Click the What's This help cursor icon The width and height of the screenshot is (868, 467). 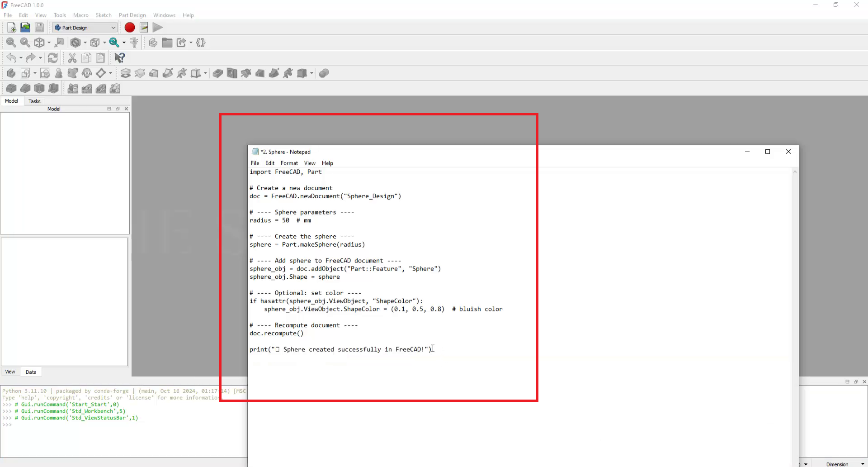coord(119,58)
